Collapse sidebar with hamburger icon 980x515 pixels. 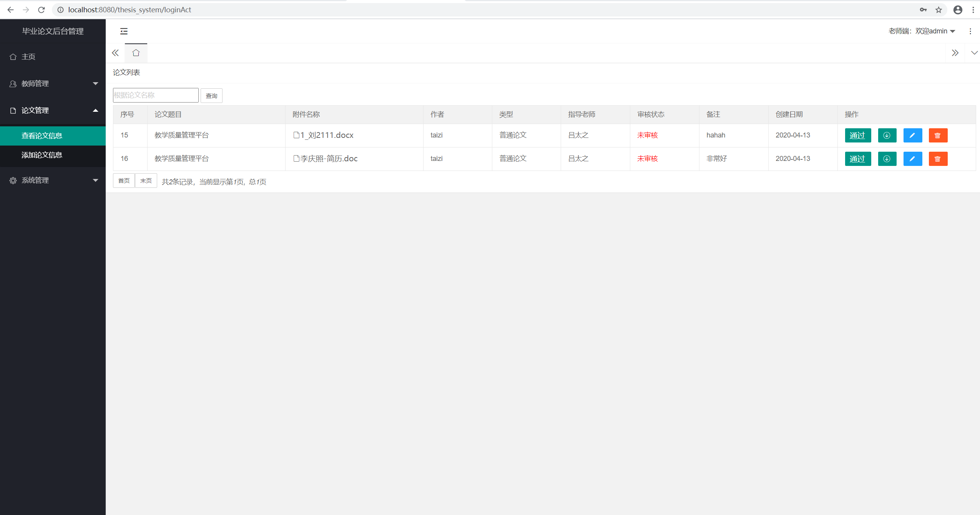tap(124, 31)
